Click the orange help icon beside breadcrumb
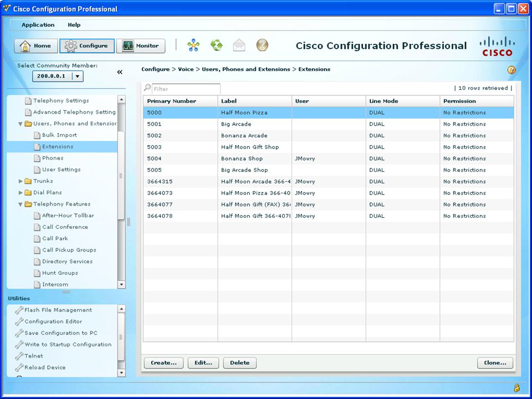Viewport: 532px width, 399px height. pyautogui.click(x=511, y=70)
